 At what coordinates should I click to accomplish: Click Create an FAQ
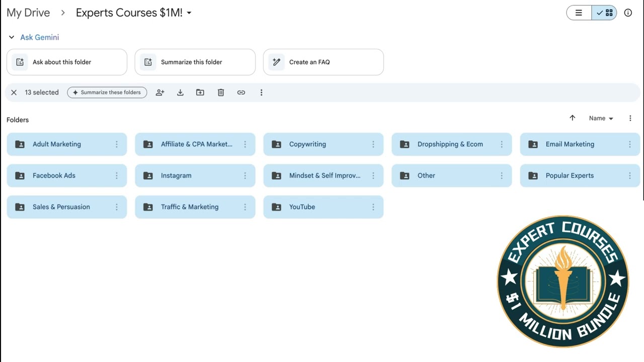324,62
